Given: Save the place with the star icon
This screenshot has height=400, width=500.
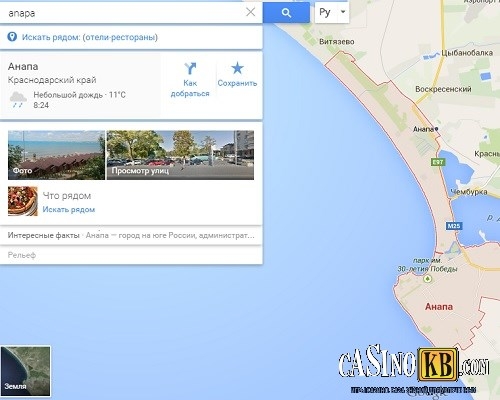Looking at the screenshot, I should [x=237, y=68].
